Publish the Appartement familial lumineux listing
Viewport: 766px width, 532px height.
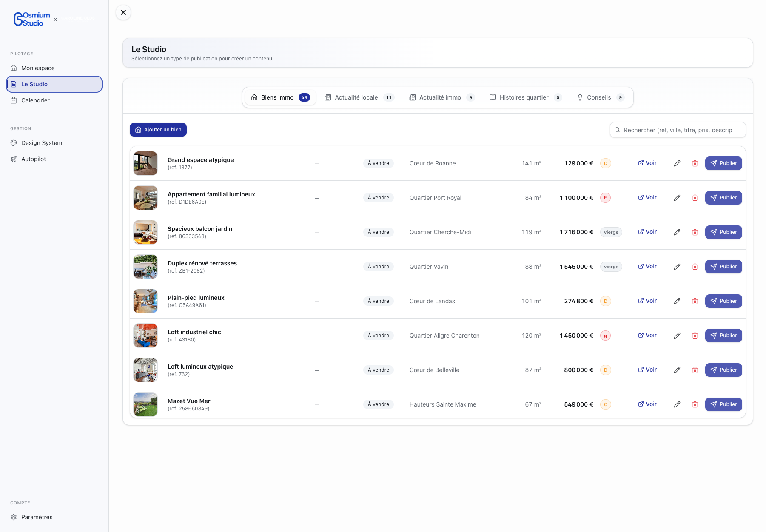[x=723, y=198]
